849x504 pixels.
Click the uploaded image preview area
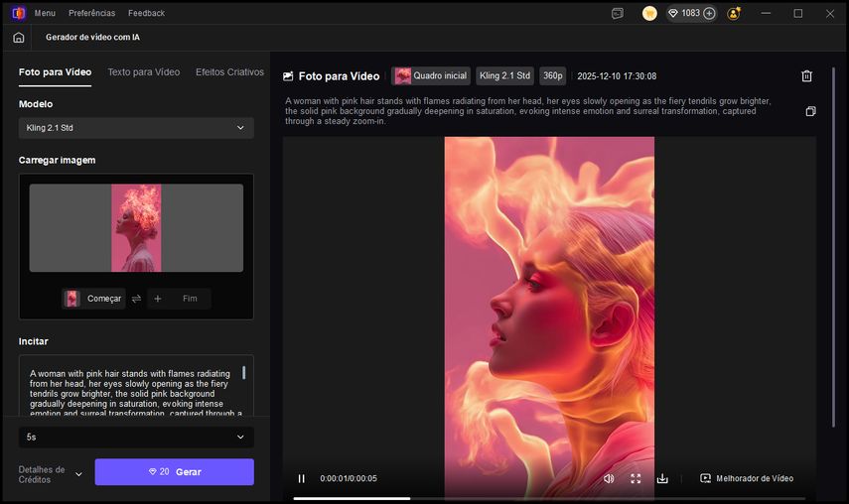click(136, 227)
